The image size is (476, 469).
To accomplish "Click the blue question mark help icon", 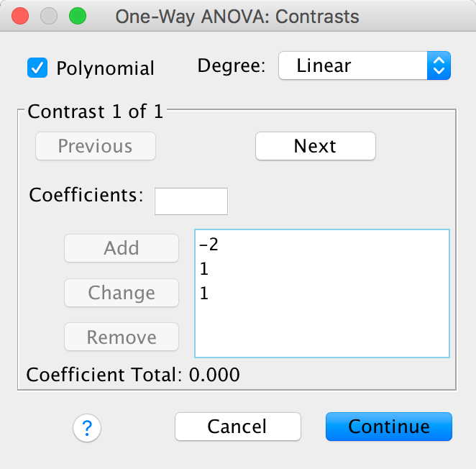I will [87, 429].
